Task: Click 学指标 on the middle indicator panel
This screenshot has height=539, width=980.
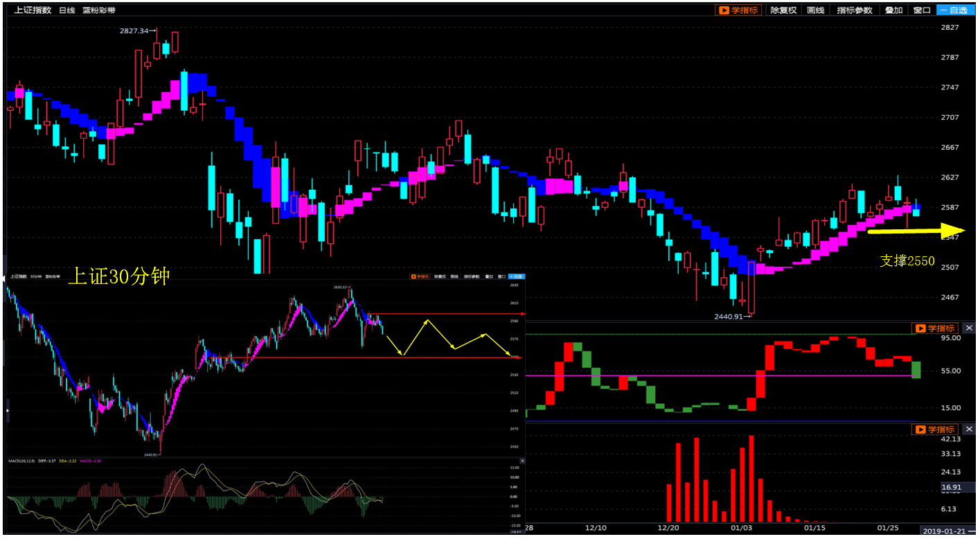Action: coord(934,328)
